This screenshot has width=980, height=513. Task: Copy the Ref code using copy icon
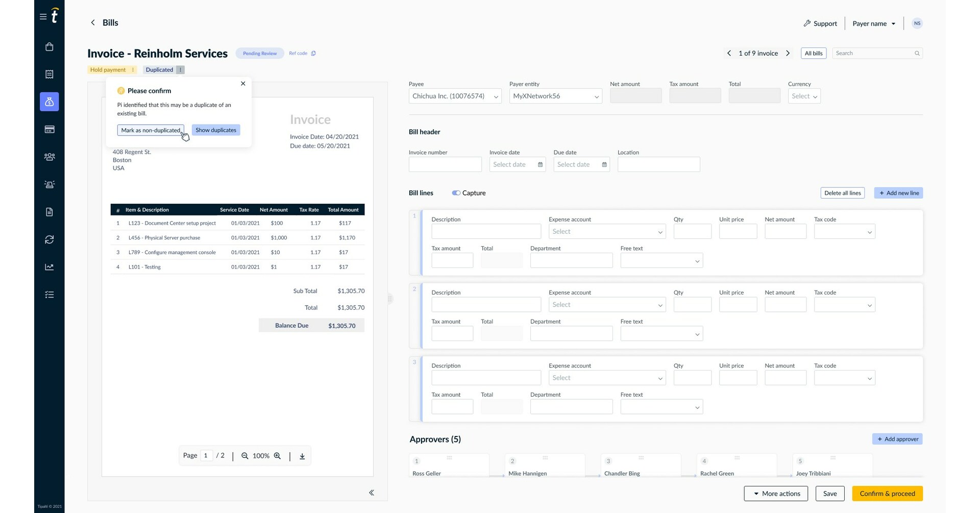click(313, 53)
